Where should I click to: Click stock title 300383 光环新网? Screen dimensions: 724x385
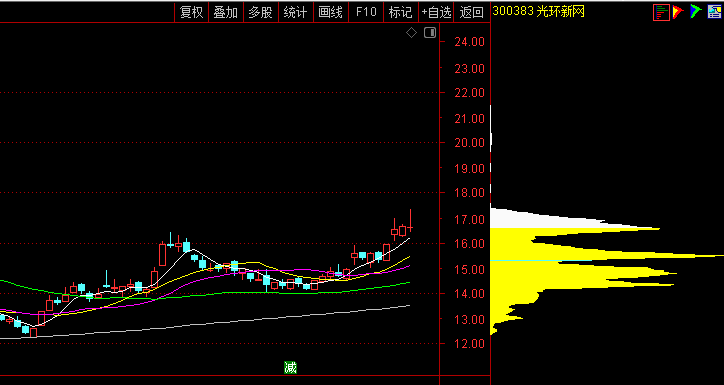coord(538,12)
